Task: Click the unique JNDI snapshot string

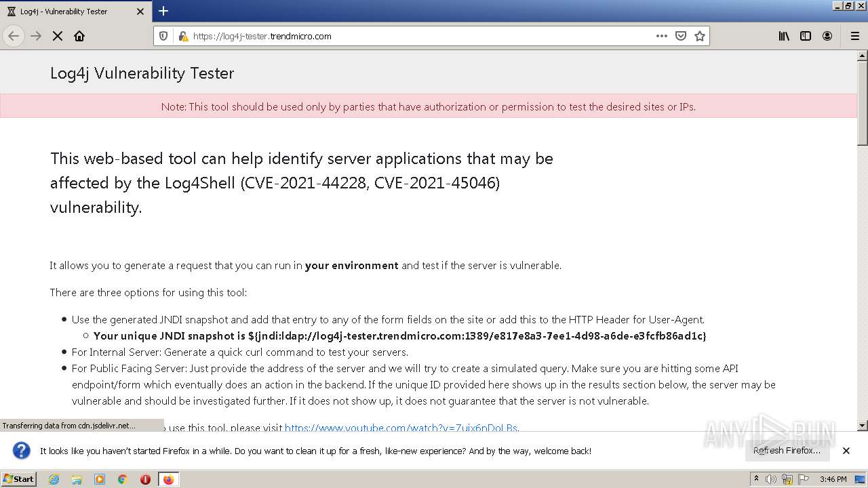Action: coord(477,335)
